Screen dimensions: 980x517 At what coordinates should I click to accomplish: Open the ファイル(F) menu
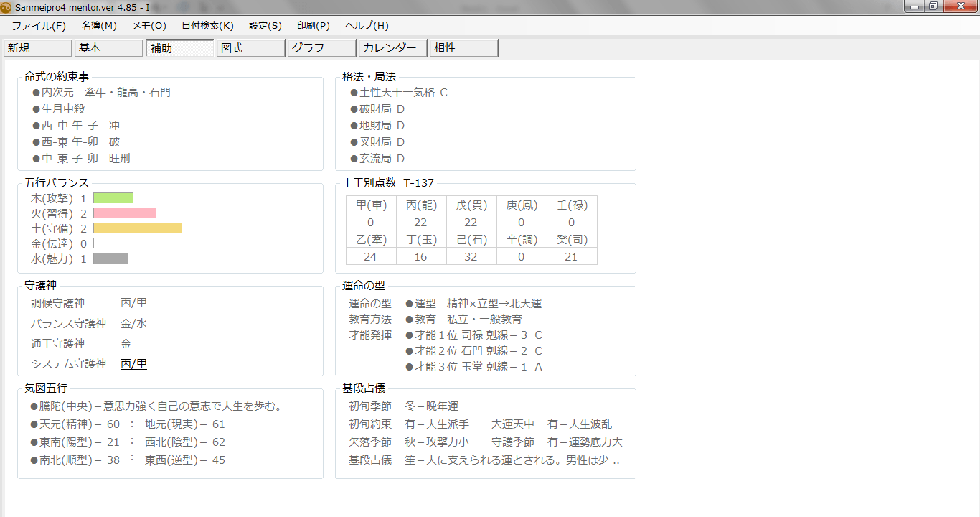(x=39, y=26)
